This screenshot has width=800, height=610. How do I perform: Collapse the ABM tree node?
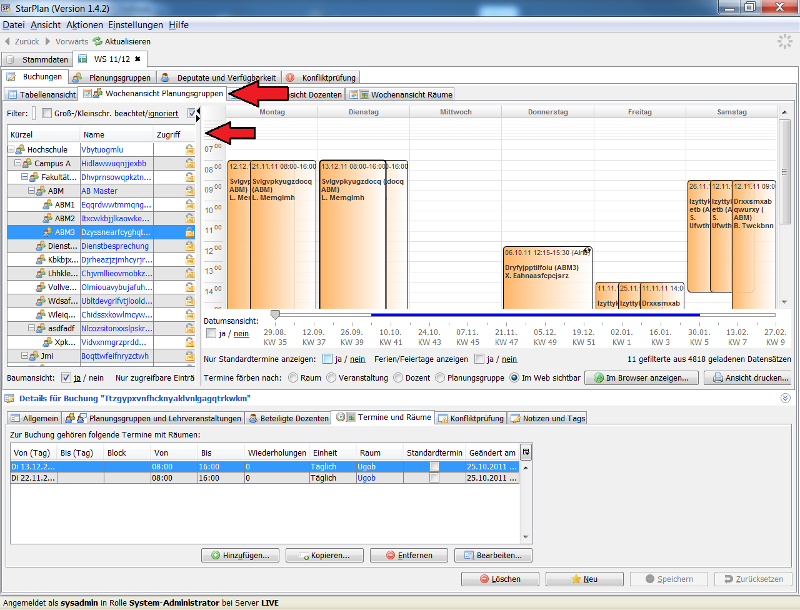(31, 191)
